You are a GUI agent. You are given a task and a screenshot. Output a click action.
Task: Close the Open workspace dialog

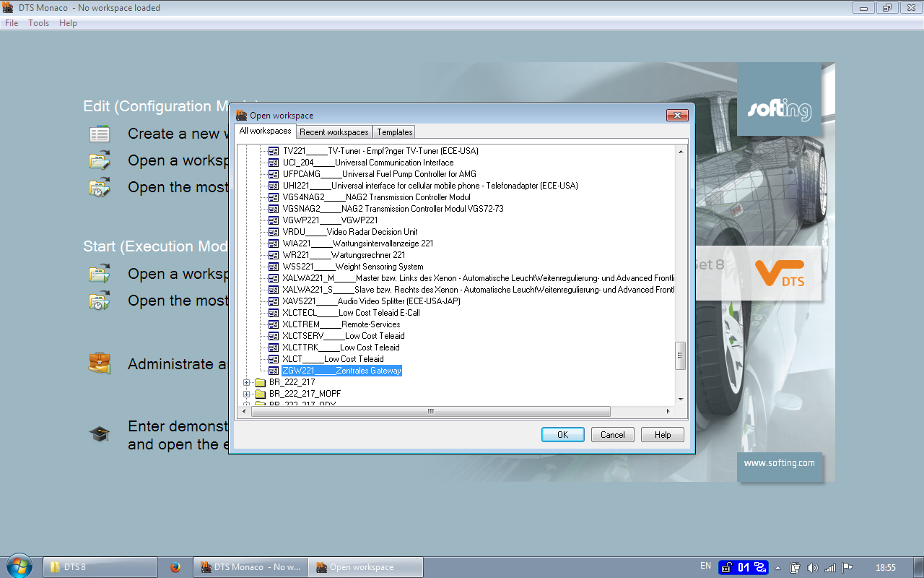[677, 115]
